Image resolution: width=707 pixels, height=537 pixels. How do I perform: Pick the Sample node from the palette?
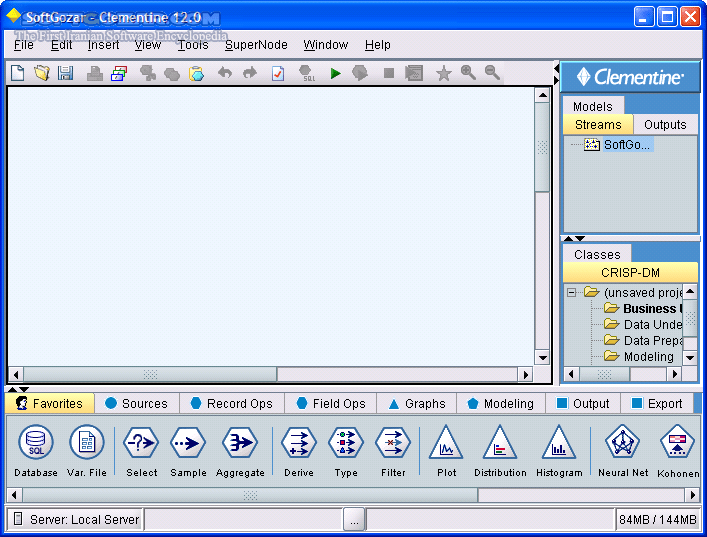tap(188, 450)
